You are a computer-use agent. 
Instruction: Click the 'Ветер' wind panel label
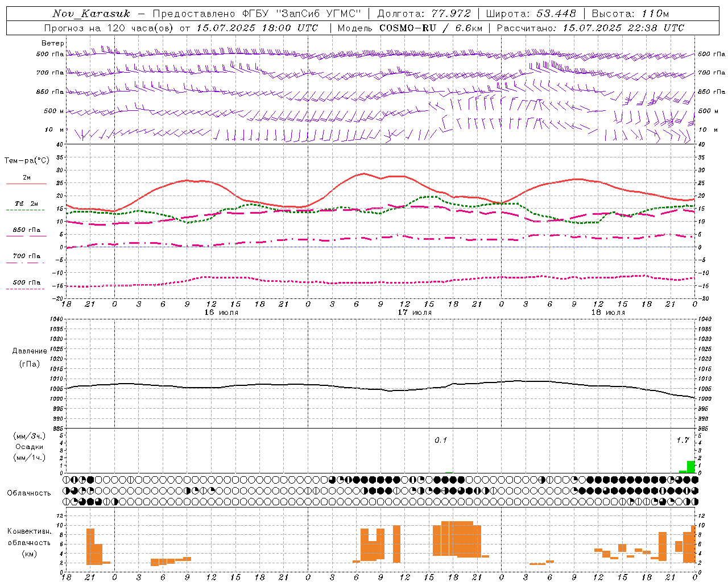coord(53,43)
